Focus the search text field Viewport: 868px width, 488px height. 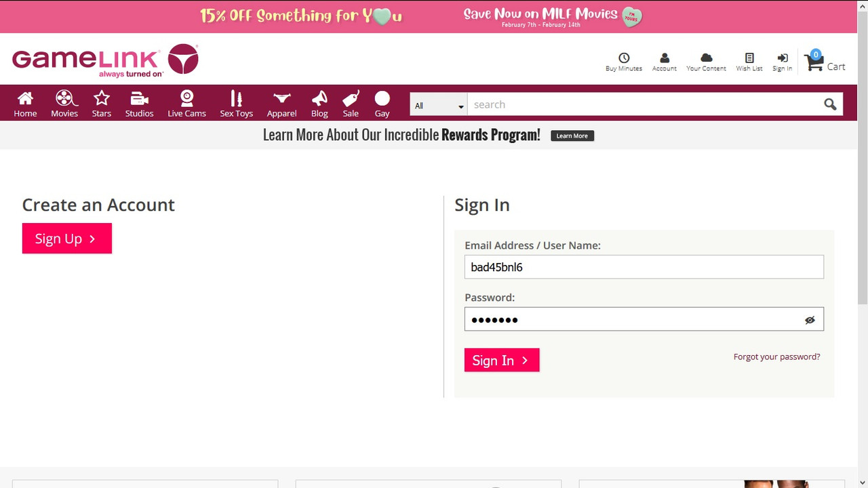tap(644, 105)
